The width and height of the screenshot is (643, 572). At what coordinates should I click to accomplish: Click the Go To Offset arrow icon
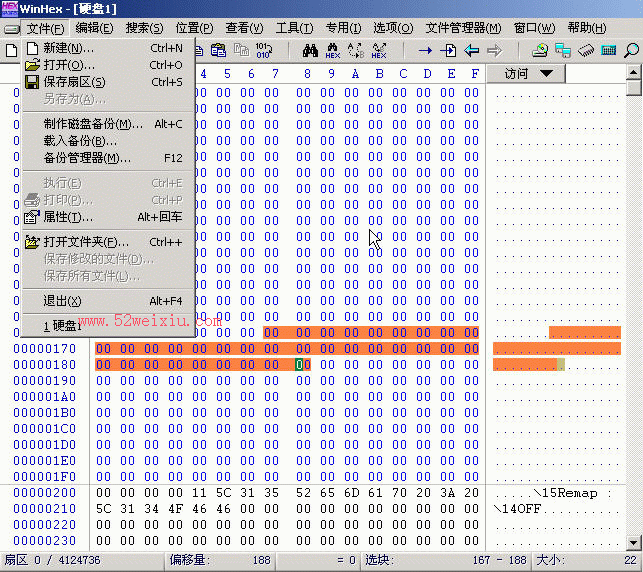tap(425, 51)
